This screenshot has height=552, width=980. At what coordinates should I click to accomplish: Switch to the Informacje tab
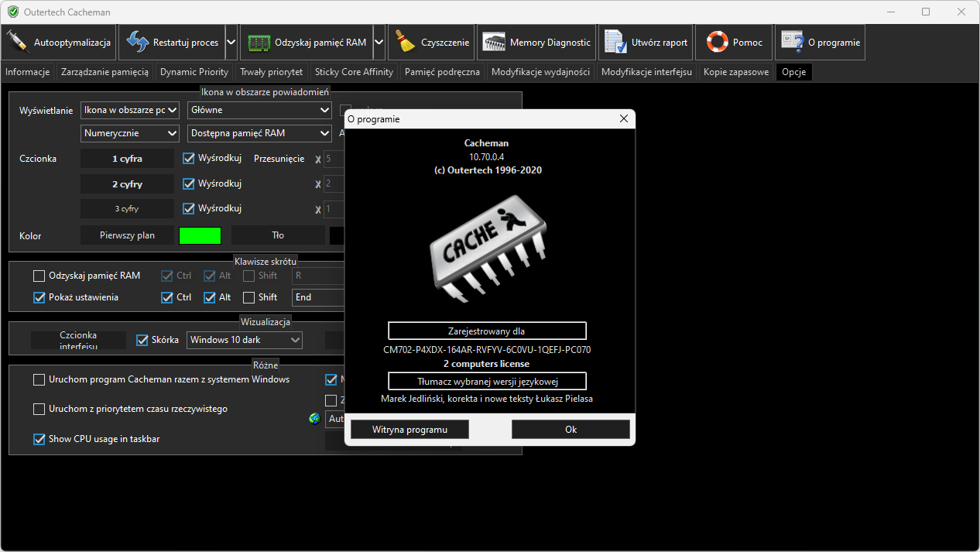point(28,72)
